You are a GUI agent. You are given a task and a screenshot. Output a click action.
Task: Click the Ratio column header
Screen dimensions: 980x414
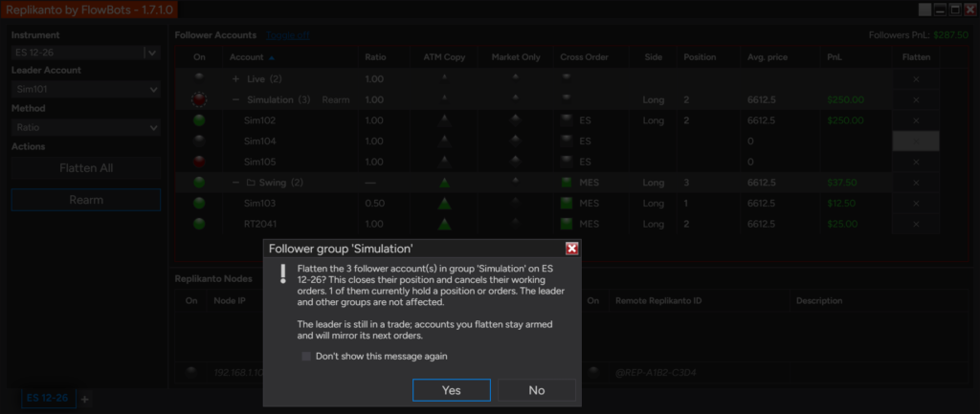[x=375, y=57]
